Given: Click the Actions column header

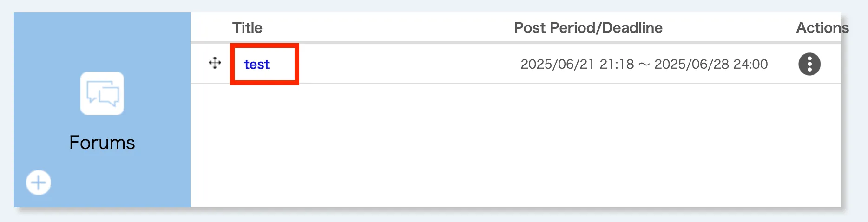Looking at the screenshot, I should click(822, 28).
